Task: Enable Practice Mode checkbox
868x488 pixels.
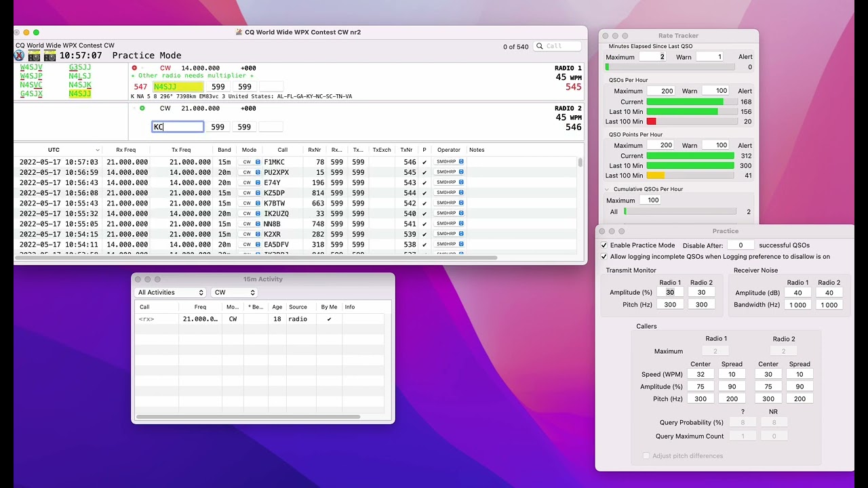Action: coord(604,245)
